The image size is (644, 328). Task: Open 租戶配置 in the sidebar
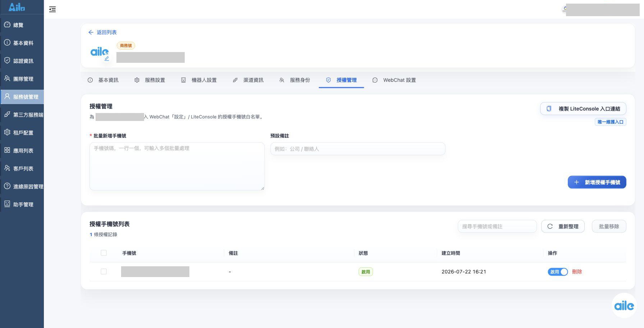coord(22,132)
